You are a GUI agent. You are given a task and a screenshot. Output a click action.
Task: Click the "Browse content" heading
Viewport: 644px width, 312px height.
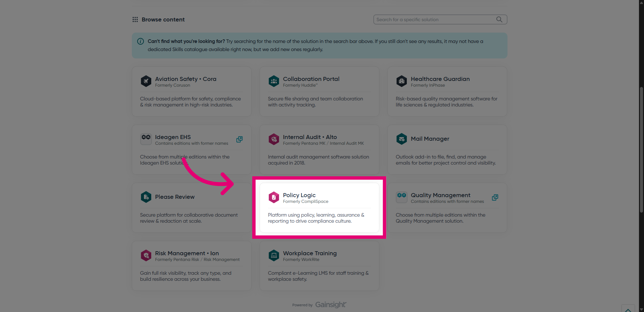[x=163, y=19]
